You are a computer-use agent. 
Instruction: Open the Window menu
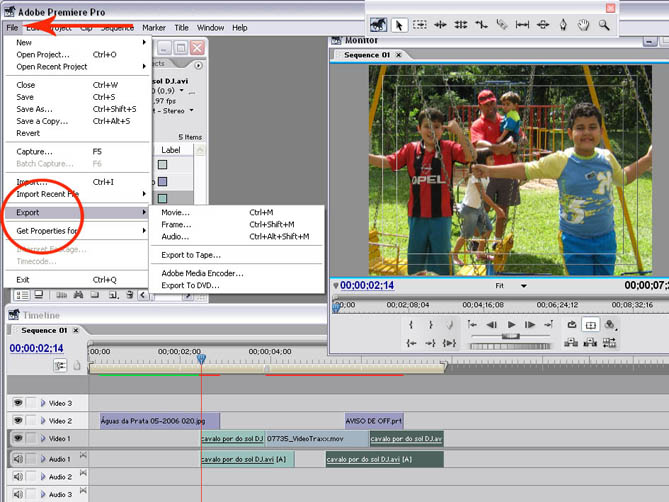point(210,28)
